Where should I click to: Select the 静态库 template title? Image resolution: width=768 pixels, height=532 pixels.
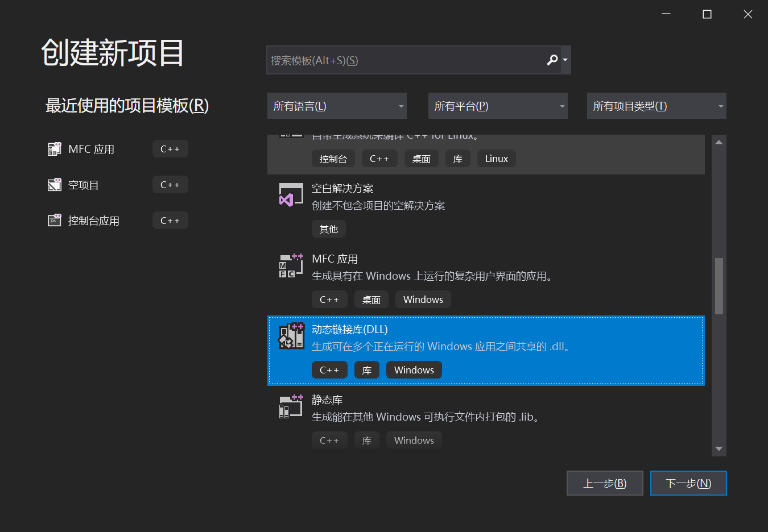327,400
